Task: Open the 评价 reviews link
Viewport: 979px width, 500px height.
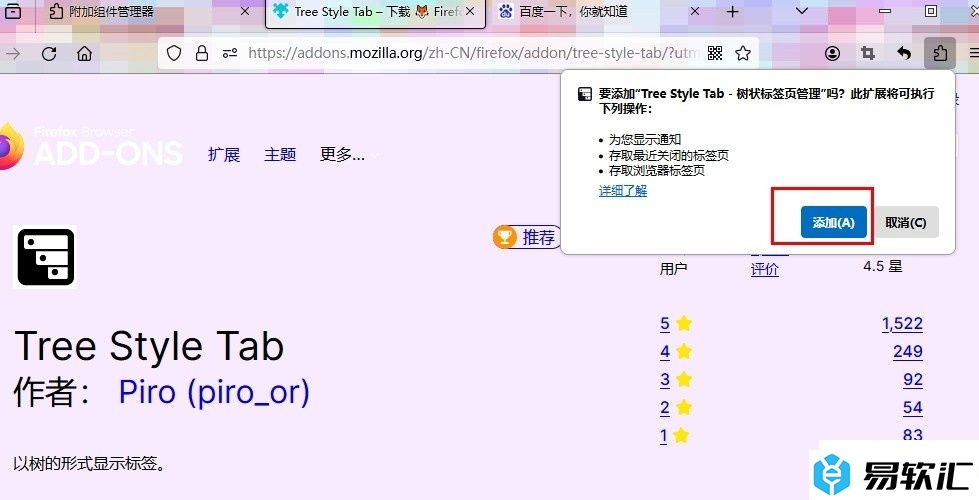Action: point(764,269)
